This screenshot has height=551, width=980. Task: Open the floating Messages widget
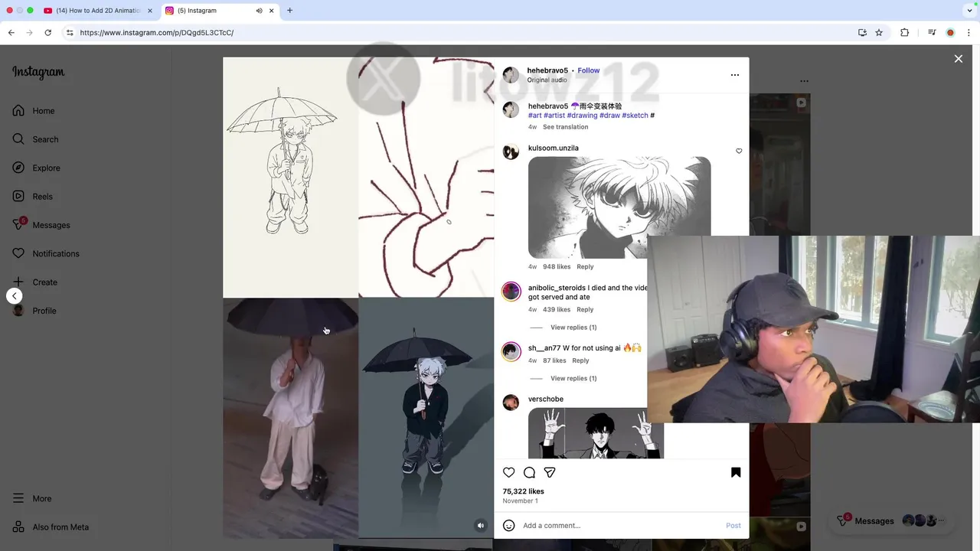[x=892, y=520]
